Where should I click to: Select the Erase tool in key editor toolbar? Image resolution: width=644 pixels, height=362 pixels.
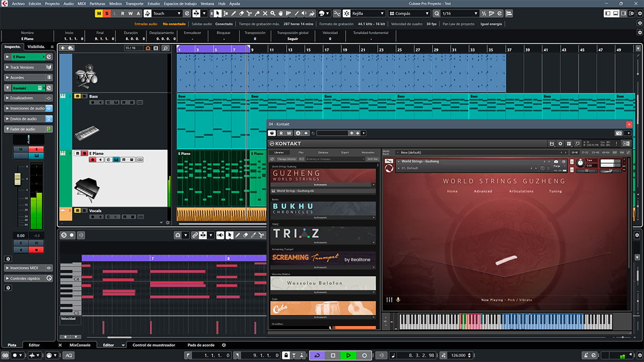[246, 235]
